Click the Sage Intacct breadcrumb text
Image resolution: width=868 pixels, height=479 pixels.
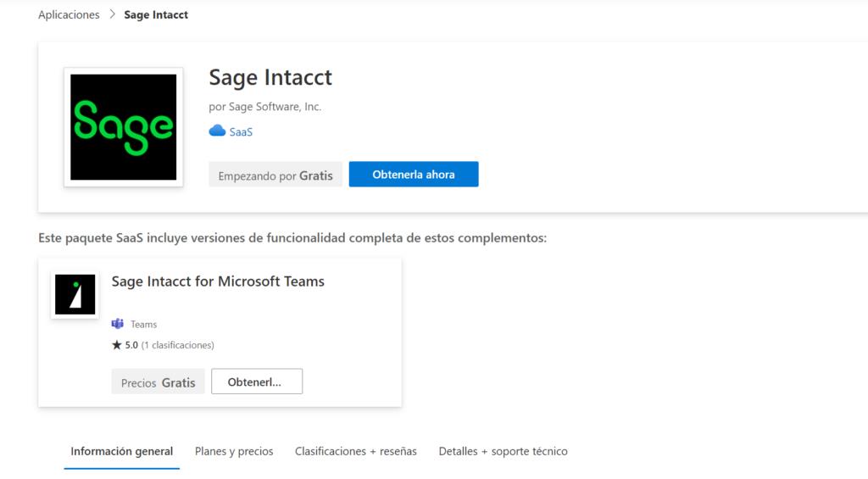(x=156, y=15)
